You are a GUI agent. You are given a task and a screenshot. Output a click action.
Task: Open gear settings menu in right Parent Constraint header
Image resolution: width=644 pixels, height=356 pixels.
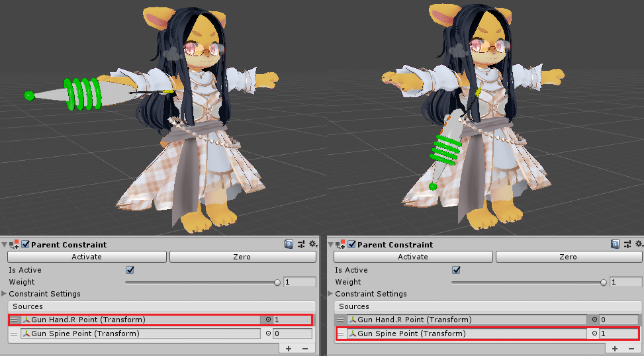(x=639, y=244)
